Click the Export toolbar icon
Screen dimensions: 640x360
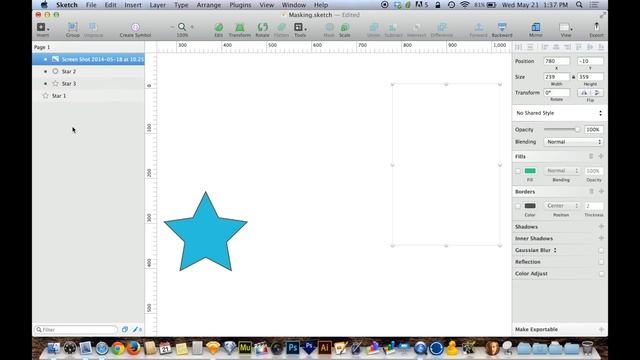[596, 27]
